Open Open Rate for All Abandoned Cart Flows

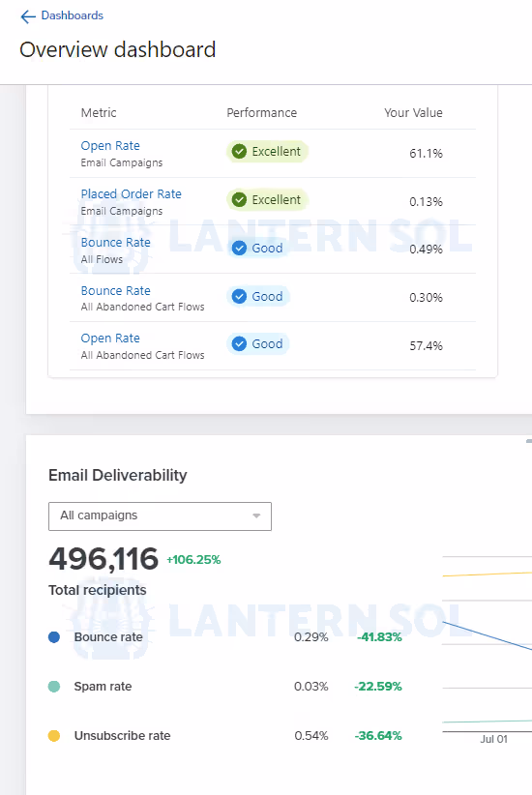coord(110,339)
